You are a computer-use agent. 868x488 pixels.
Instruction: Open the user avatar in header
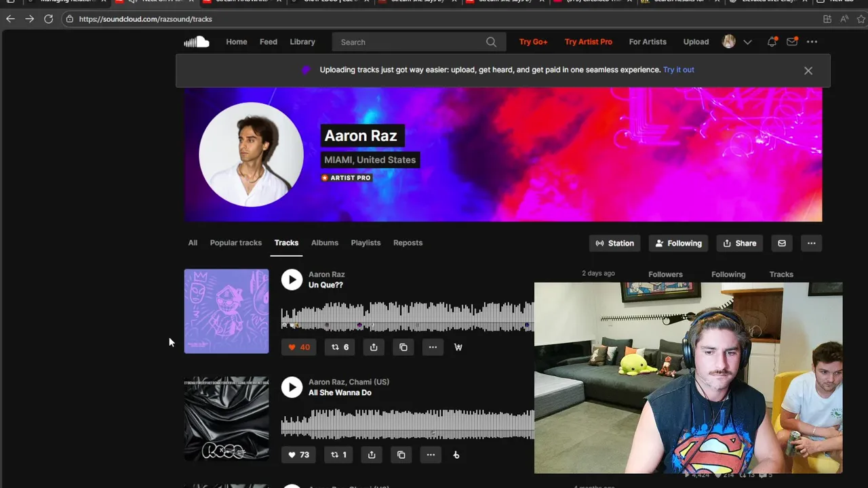point(729,42)
